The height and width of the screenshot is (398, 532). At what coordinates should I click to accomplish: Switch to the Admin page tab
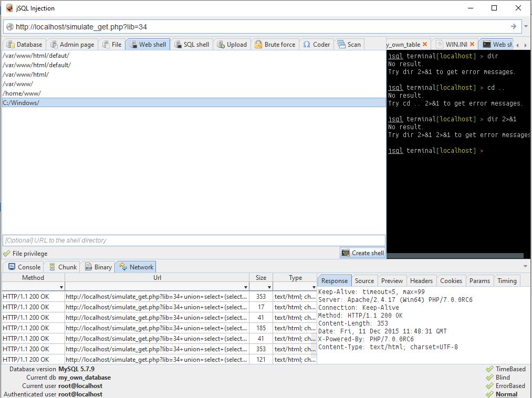click(x=72, y=45)
